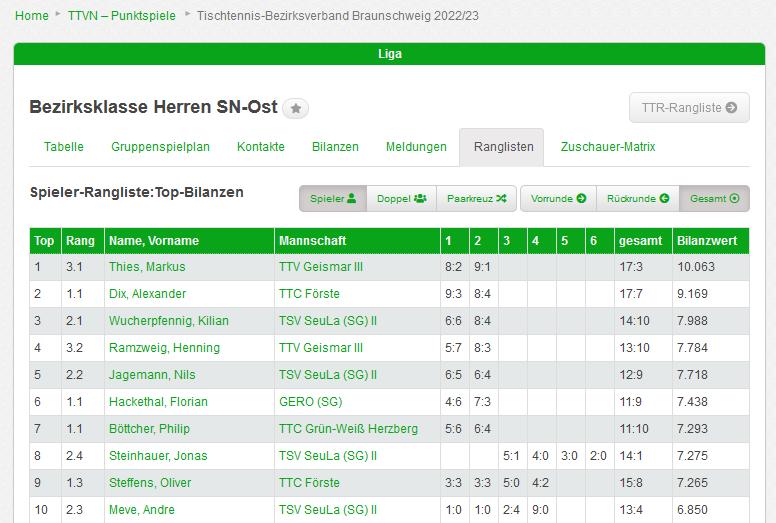The height and width of the screenshot is (523, 776).
Task: Open player Dix, Alexander
Action: (x=147, y=293)
